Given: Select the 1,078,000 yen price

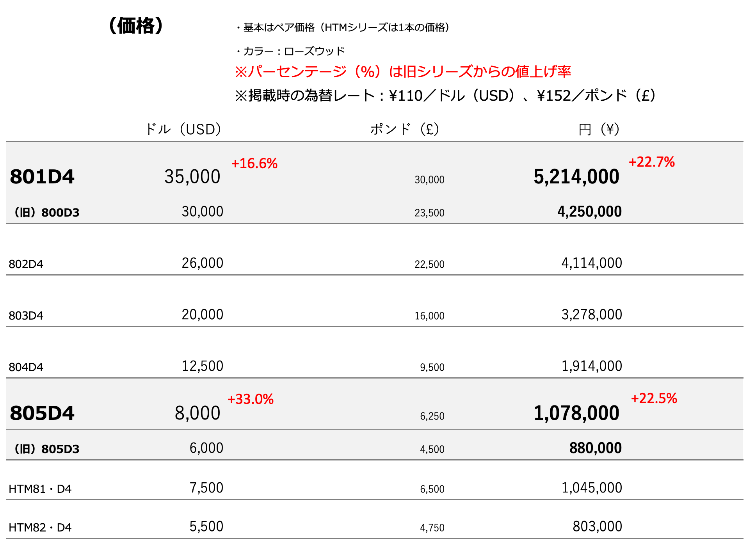Looking at the screenshot, I should 576,413.
